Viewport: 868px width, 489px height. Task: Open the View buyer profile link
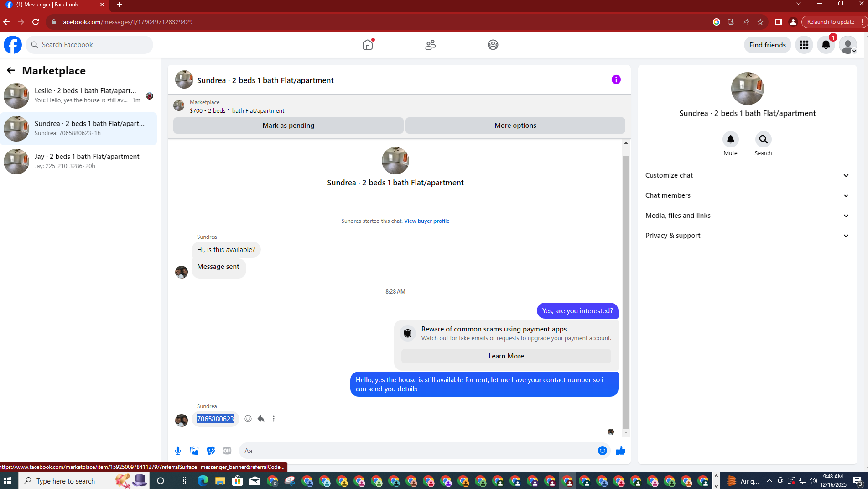(427, 221)
